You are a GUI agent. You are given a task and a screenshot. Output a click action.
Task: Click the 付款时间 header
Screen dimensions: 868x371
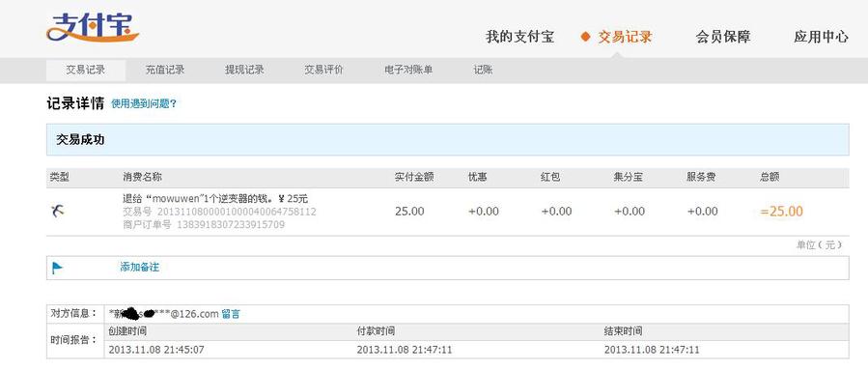376,331
